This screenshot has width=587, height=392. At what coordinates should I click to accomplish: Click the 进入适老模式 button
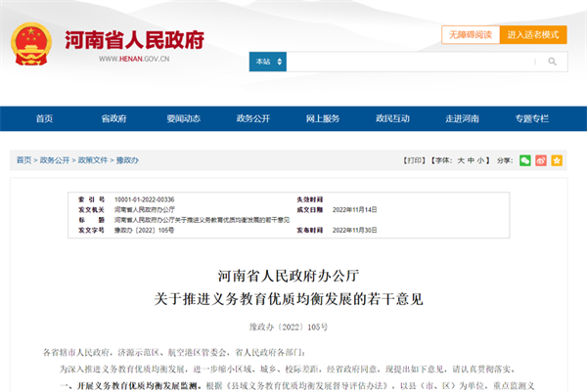pyautogui.click(x=533, y=35)
